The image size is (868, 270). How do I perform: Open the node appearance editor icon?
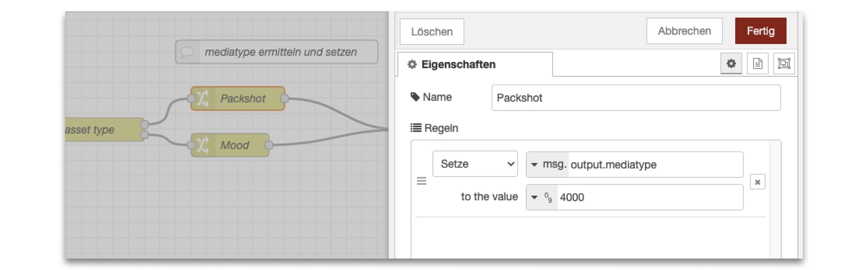tap(784, 63)
